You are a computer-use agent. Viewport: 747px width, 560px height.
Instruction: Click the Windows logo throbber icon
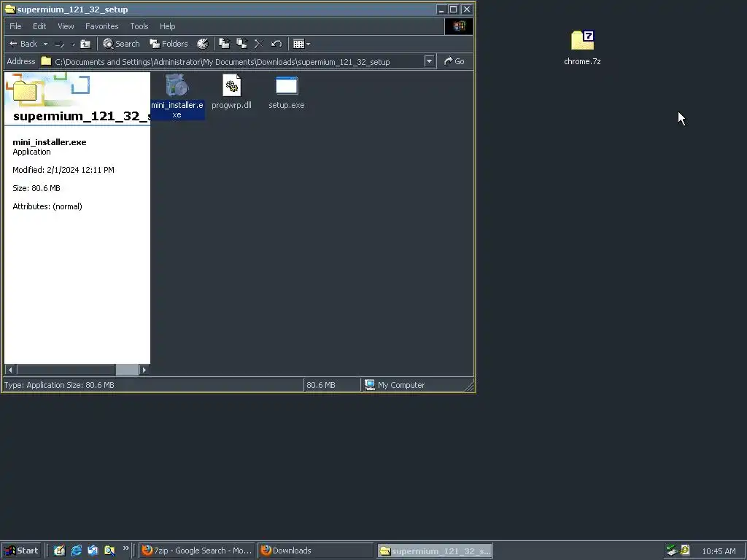click(459, 26)
